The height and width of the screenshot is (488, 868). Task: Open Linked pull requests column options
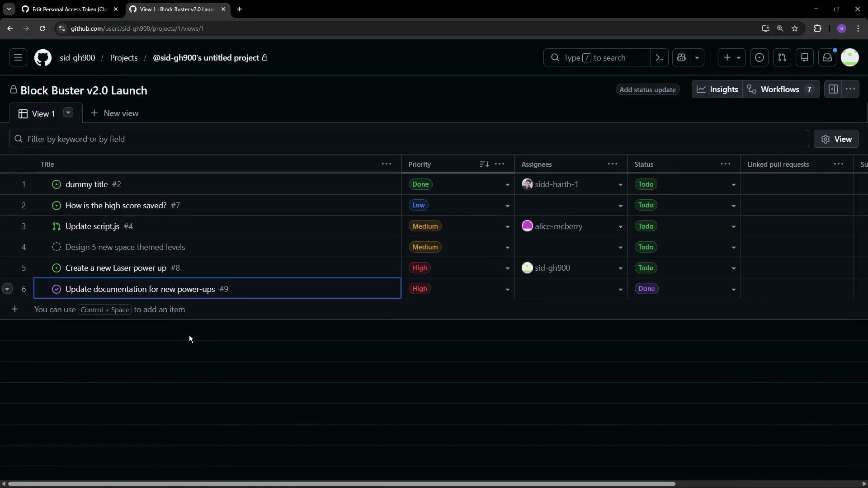839,164
